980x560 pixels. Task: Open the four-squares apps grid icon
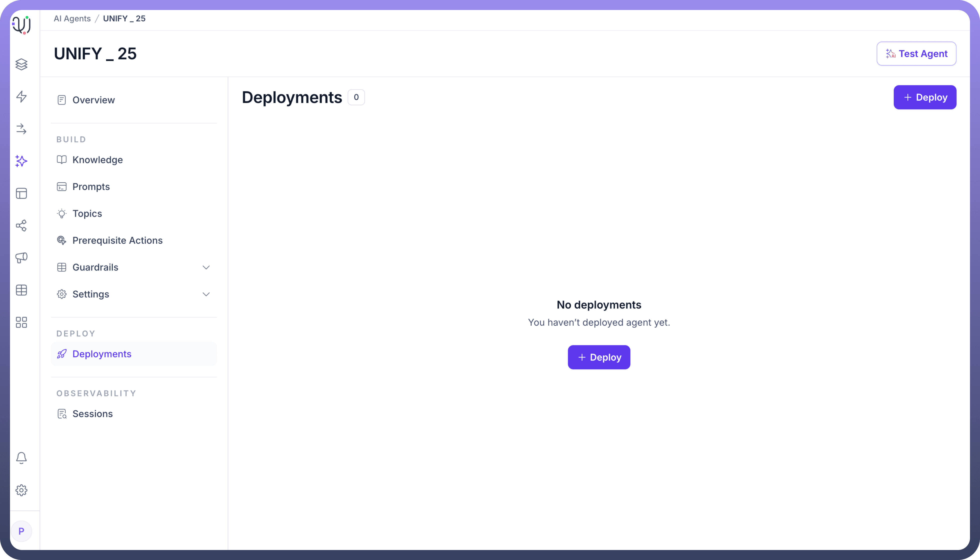click(21, 322)
